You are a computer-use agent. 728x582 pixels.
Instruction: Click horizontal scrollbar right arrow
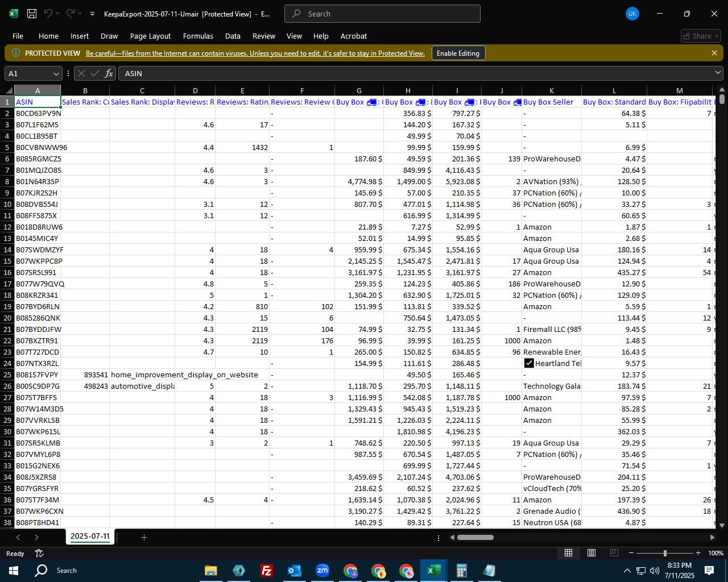pos(712,537)
